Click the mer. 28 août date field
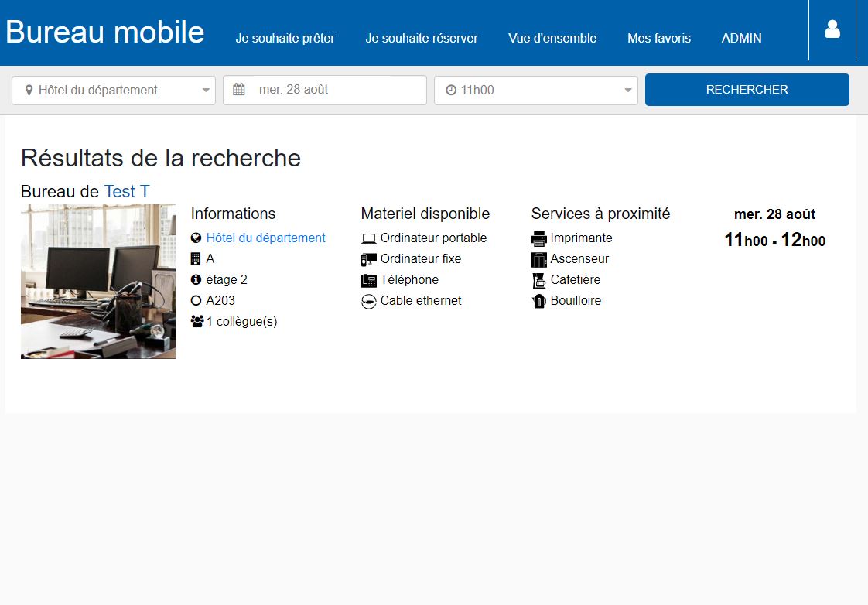This screenshot has width=868, height=605. coord(325,90)
